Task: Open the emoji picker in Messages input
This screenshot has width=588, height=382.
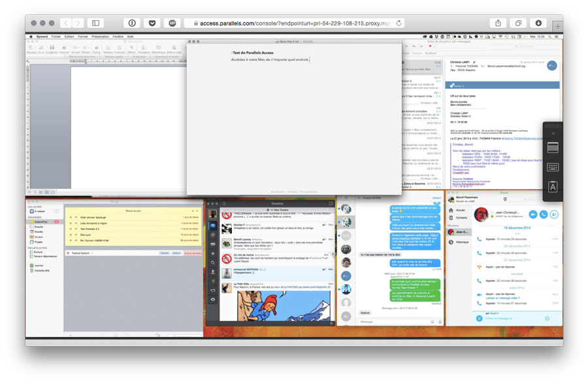Action: pos(433,322)
